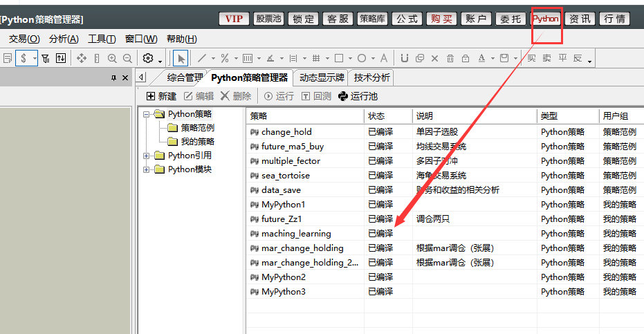The image size is (644, 334).
Task: Click the 策略 column header
Action: pyautogui.click(x=305, y=116)
